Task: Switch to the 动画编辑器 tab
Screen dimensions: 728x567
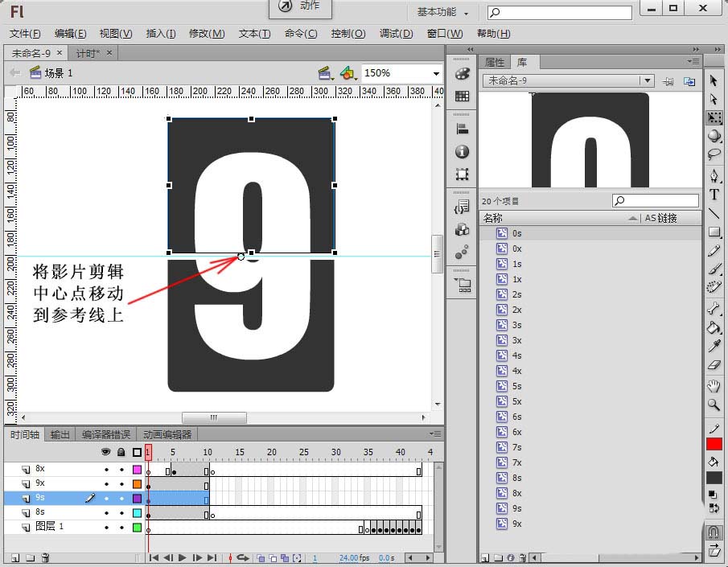Action: tap(167, 434)
